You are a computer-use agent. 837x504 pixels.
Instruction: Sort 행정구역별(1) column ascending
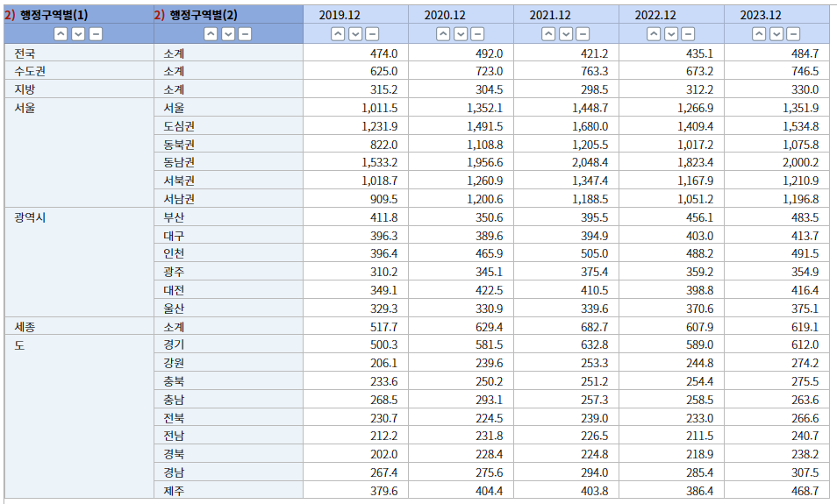[x=61, y=34]
